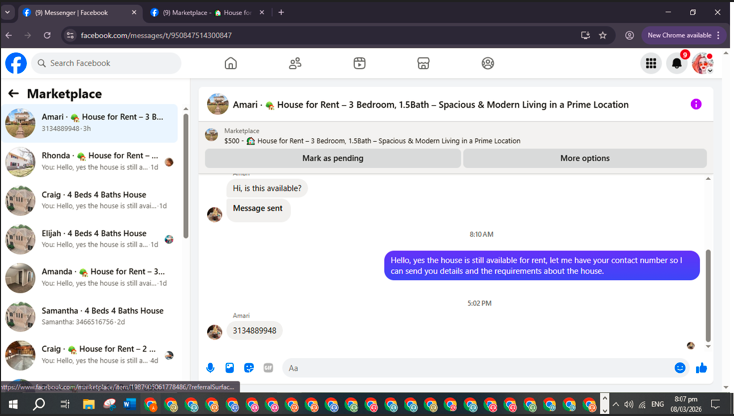Open the emoji picker in message box
Screen dimensions: 734x416
point(680,368)
